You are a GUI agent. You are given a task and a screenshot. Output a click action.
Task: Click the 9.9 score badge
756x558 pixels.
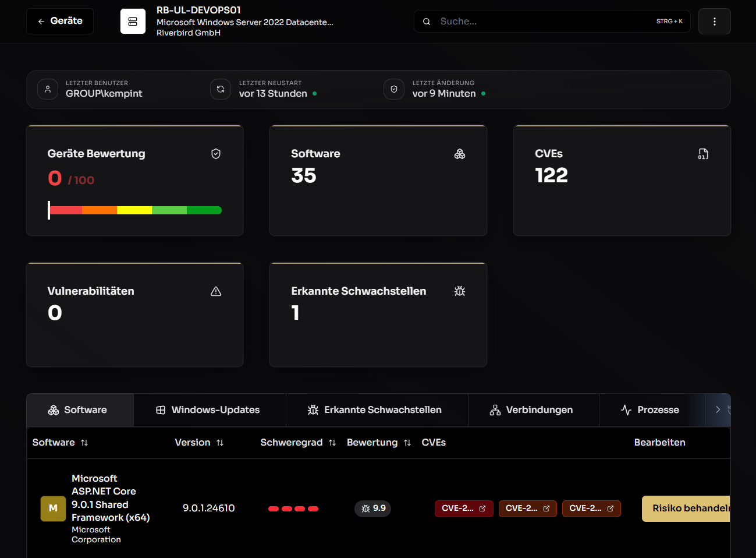point(373,508)
